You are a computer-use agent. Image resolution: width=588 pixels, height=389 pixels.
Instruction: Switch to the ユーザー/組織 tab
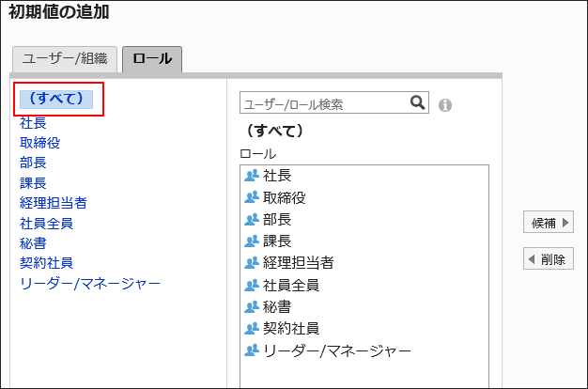[x=65, y=59]
